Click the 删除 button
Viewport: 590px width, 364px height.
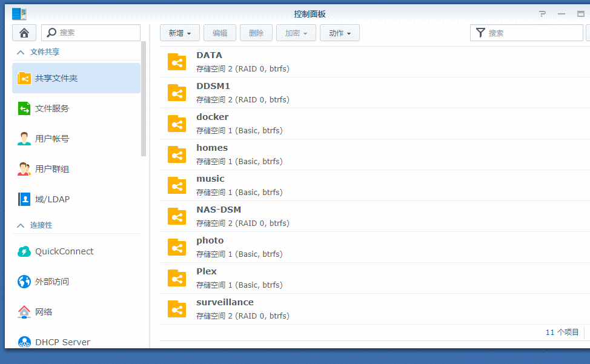[256, 33]
